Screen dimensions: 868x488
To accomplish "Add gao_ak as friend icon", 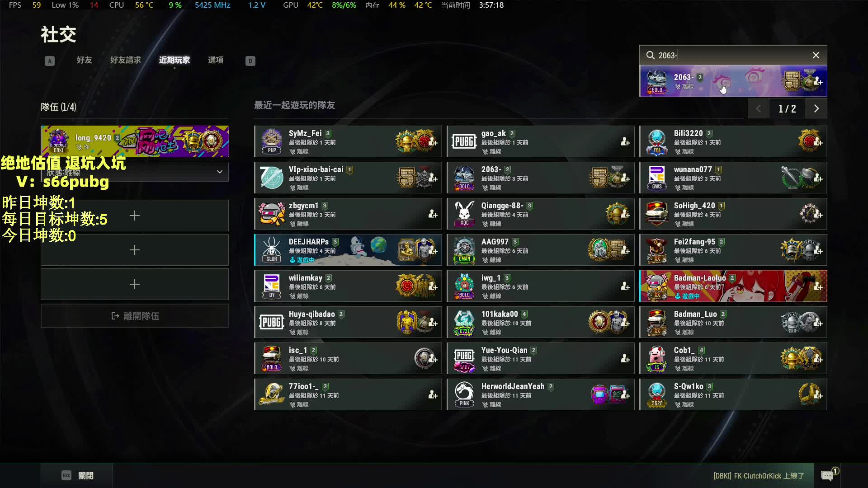I will 625,142.
